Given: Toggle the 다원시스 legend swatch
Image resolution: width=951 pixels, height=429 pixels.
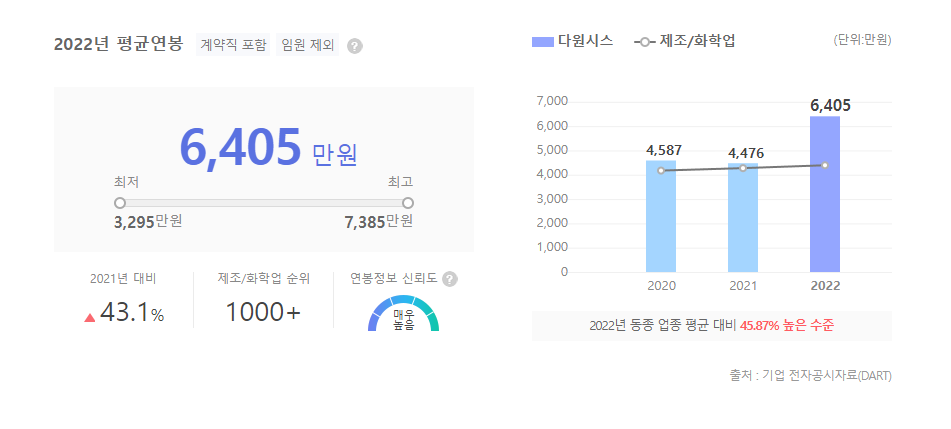Looking at the screenshot, I should [543, 42].
